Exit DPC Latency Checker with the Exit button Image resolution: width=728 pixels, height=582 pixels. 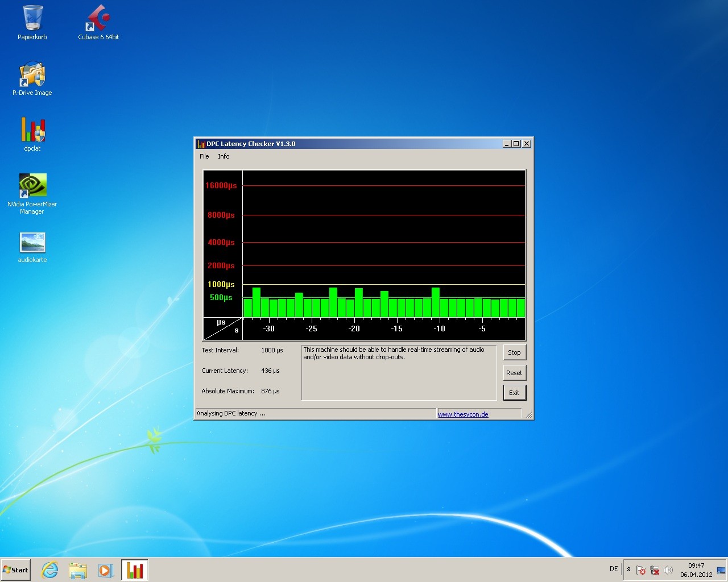coord(514,393)
